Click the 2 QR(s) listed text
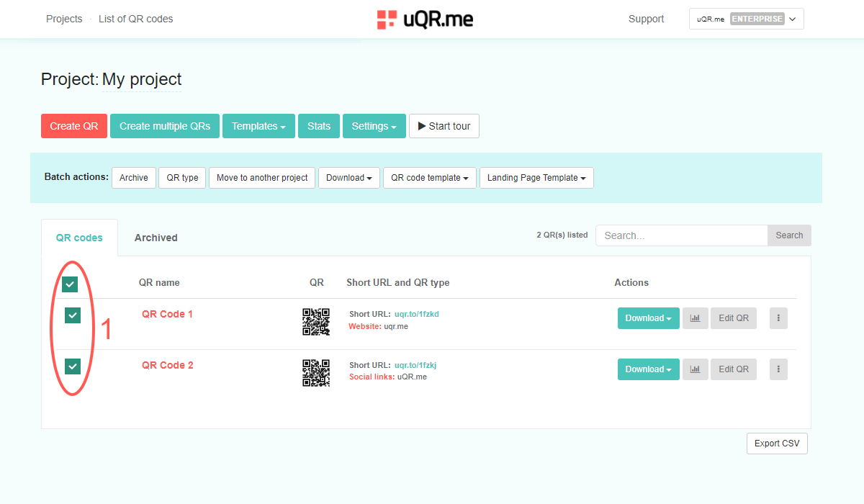Screen dimensions: 864x504 pos(562,235)
